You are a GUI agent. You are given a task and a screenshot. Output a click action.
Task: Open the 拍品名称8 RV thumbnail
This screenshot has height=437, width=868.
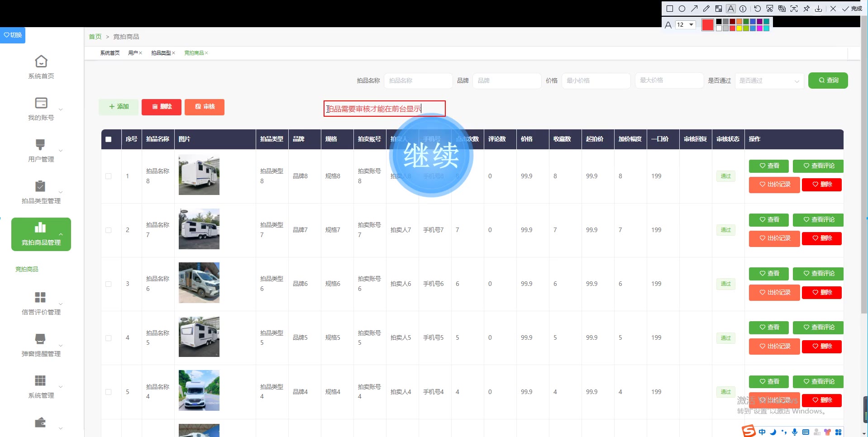(199, 175)
